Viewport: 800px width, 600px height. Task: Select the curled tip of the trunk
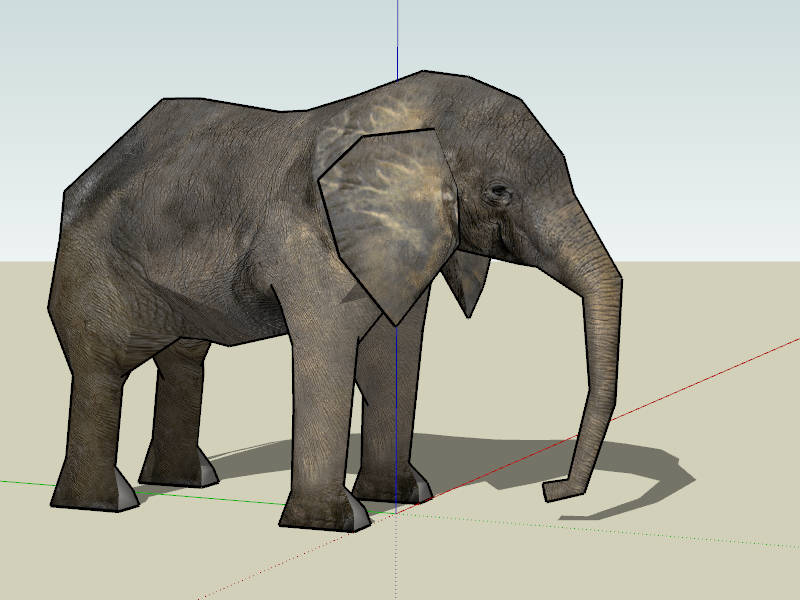tap(563, 489)
